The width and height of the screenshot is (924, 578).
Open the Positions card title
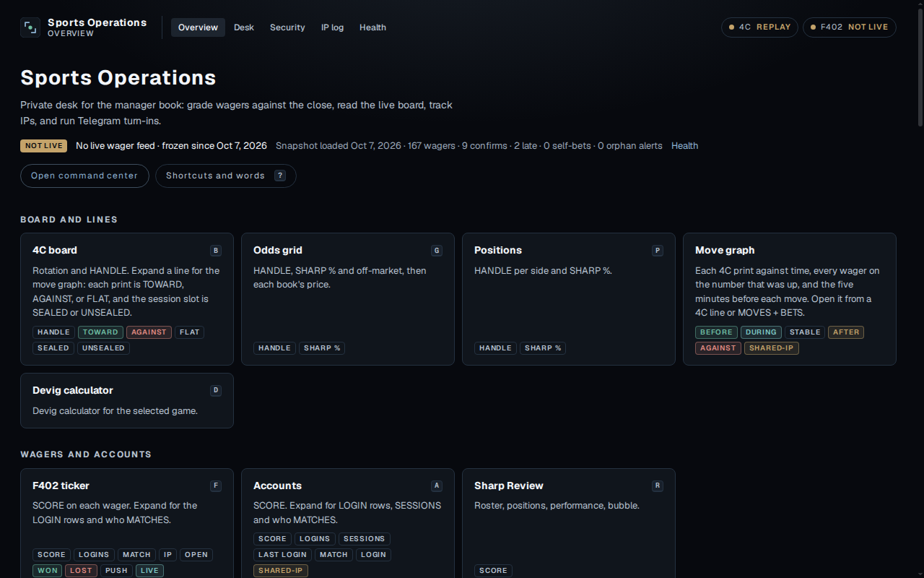click(x=498, y=250)
